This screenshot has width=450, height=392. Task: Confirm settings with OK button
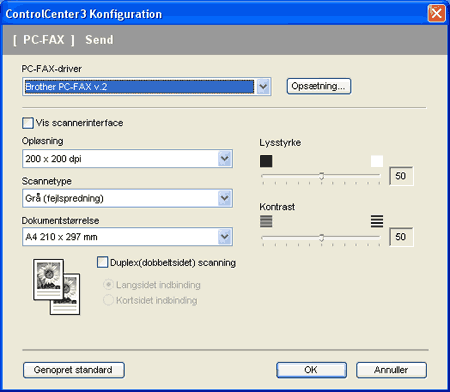[x=311, y=370]
